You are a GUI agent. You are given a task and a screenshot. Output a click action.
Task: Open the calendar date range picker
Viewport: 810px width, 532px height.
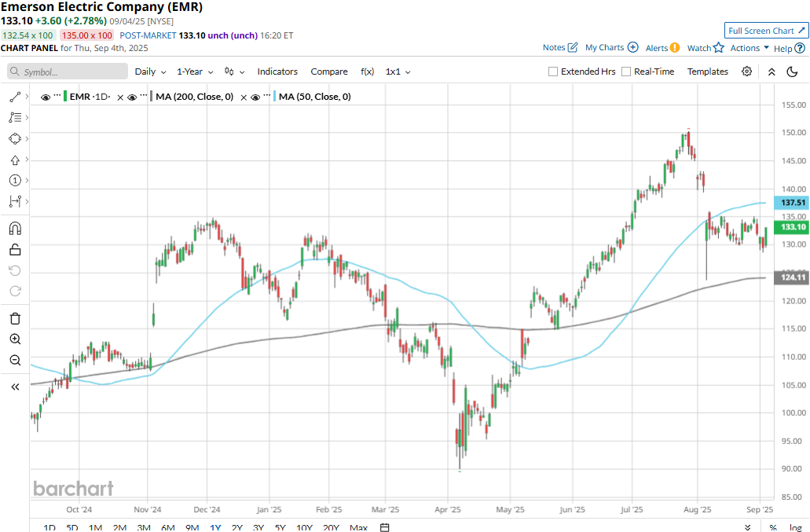click(384, 527)
